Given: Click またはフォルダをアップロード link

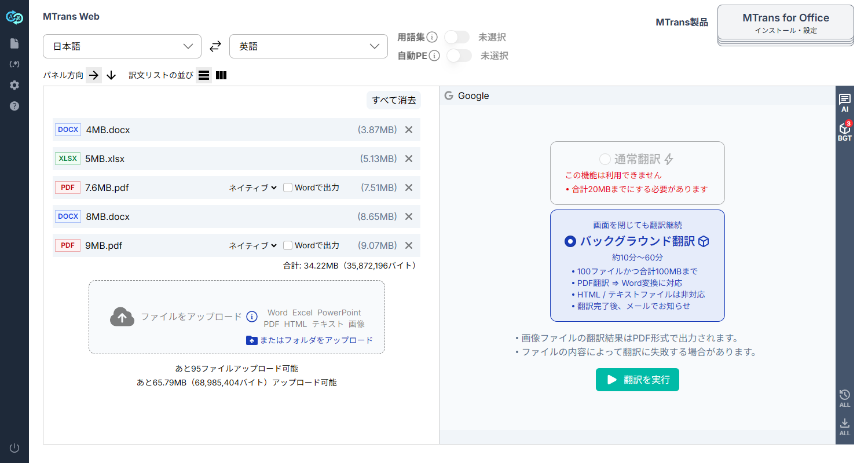Looking at the screenshot, I should pyautogui.click(x=310, y=340).
